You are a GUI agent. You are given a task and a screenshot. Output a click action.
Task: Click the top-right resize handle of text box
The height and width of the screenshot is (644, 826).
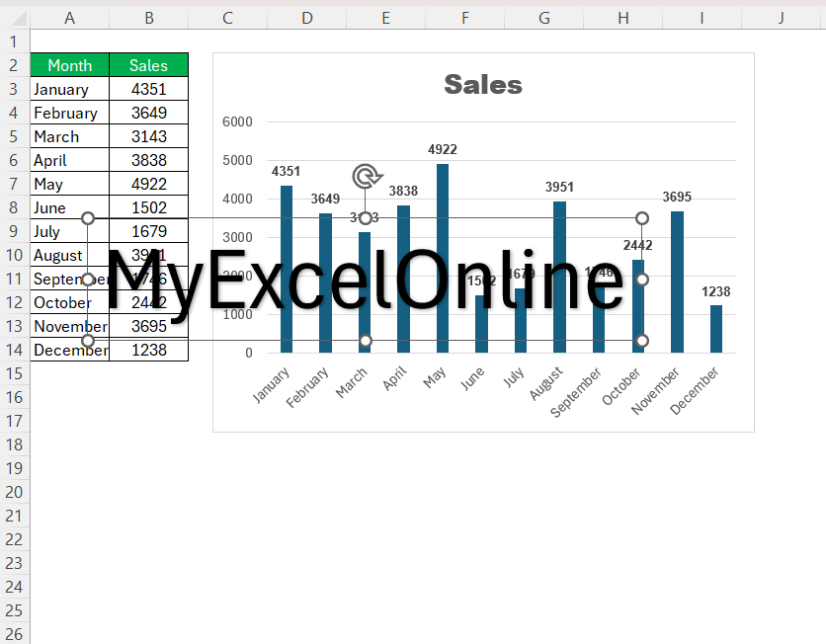(641, 218)
